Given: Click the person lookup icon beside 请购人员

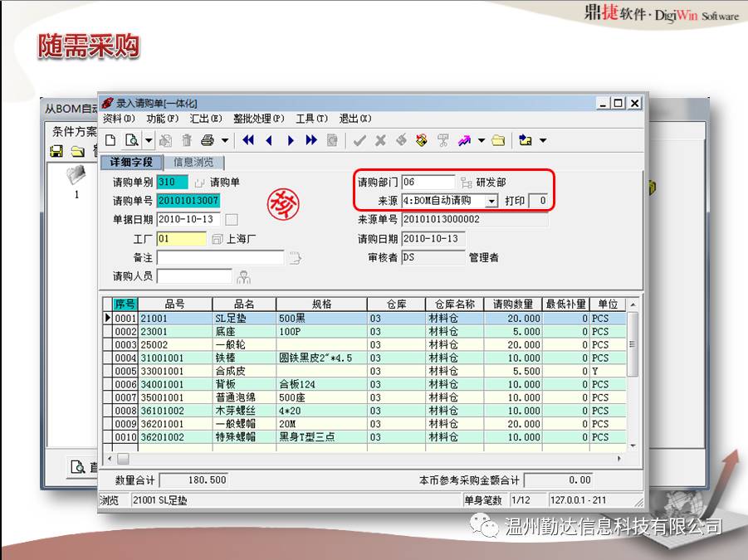Looking at the screenshot, I should pos(243,276).
